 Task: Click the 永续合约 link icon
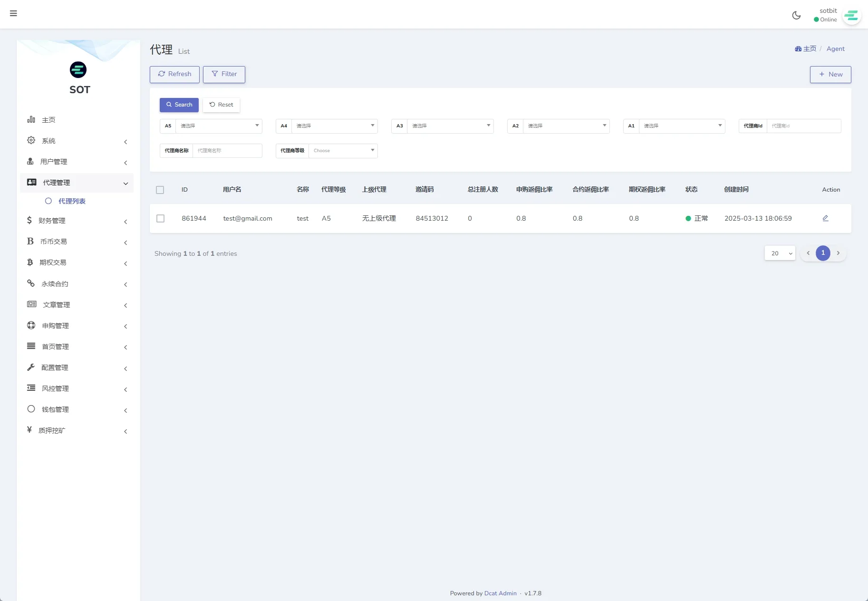[31, 283]
